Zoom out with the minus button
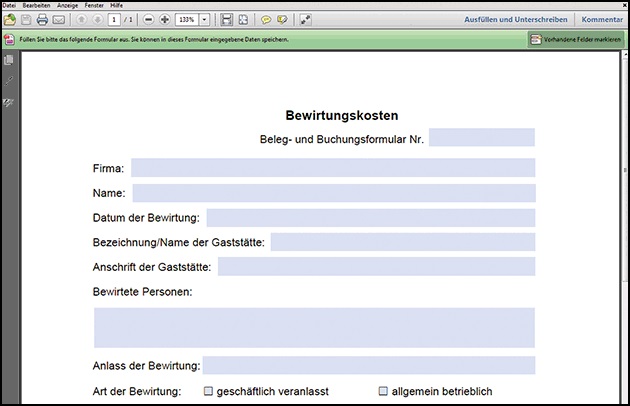This screenshot has height=406, width=630. pyautogui.click(x=148, y=19)
